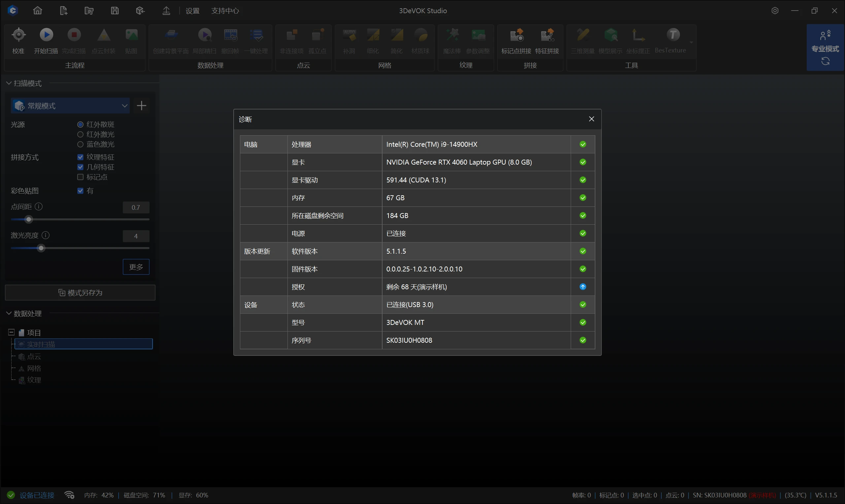Select the 特征拼接 feature stitching tool
Screen dimensions: 845x504
click(547, 35)
